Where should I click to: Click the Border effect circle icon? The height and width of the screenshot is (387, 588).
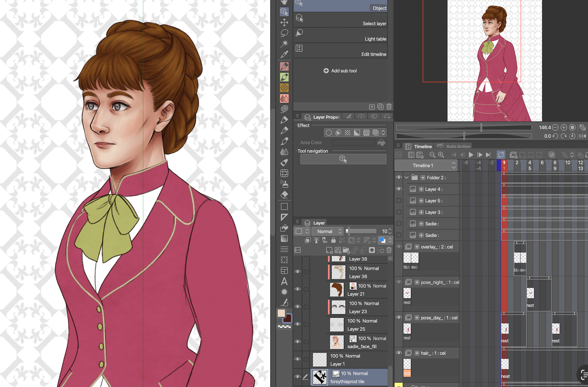[329, 132]
